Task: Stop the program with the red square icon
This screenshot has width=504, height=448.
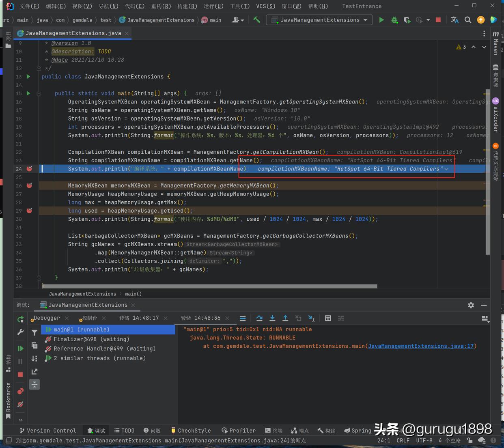Action: 438,19
